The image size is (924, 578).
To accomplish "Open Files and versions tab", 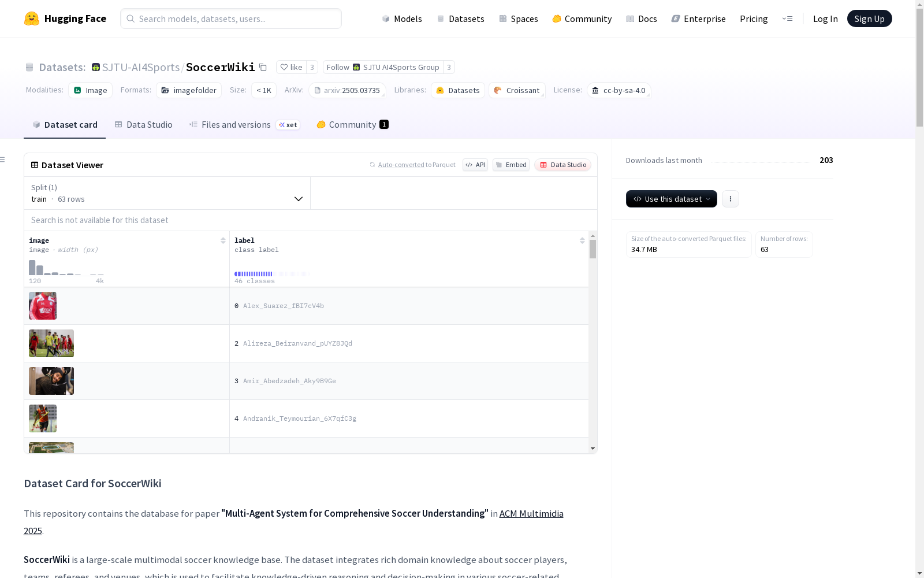I will (x=245, y=125).
